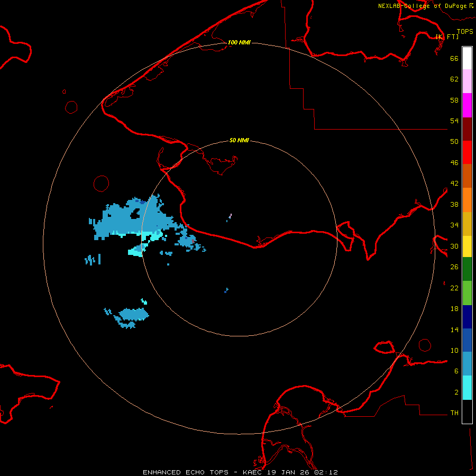Click the "58" legend value
This screenshot has width=476, height=476.
coord(454,100)
